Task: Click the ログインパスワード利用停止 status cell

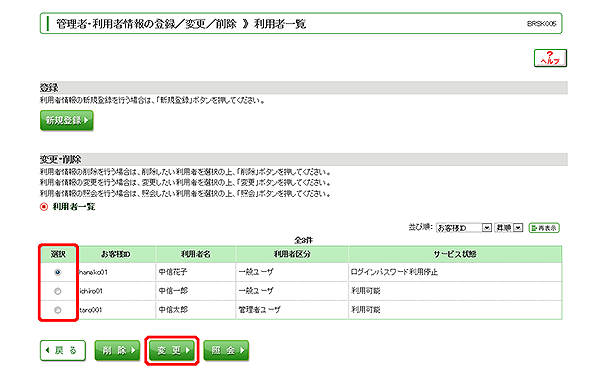Action: (x=455, y=272)
